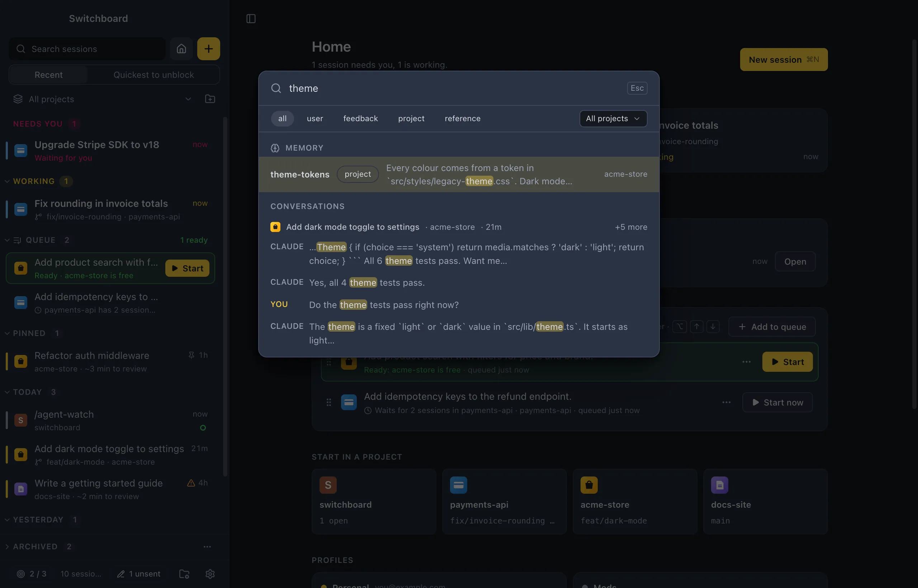Viewport: 918px width, 588px height.
Task: Select the Quickest to unblock toggle
Action: [x=153, y=75]
